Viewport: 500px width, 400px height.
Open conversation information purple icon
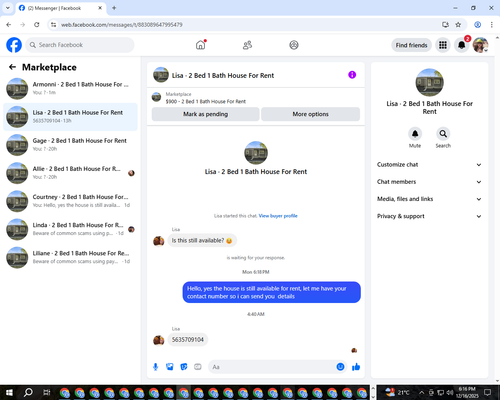point(352,75)
